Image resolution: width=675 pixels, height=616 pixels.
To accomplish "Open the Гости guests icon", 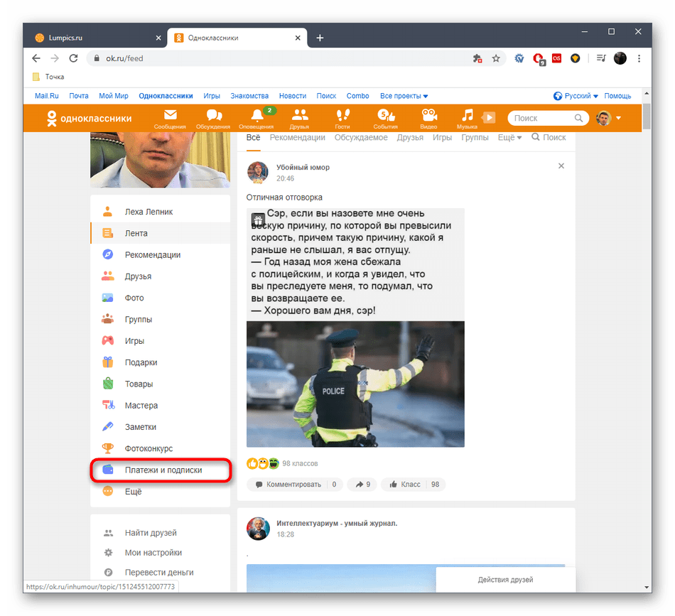I will [x=342, y=119].
